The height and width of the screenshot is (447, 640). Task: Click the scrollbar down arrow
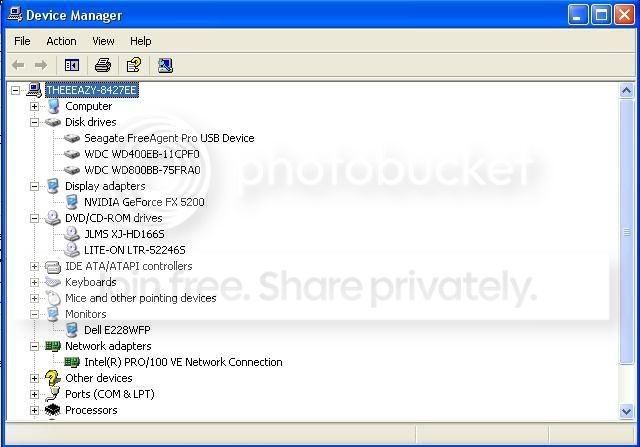point(626,411)
